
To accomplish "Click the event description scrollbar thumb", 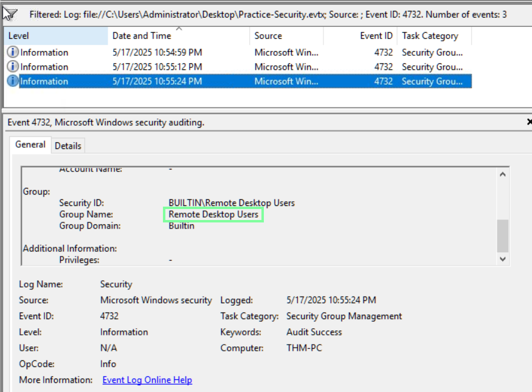I will coord(502,235).
